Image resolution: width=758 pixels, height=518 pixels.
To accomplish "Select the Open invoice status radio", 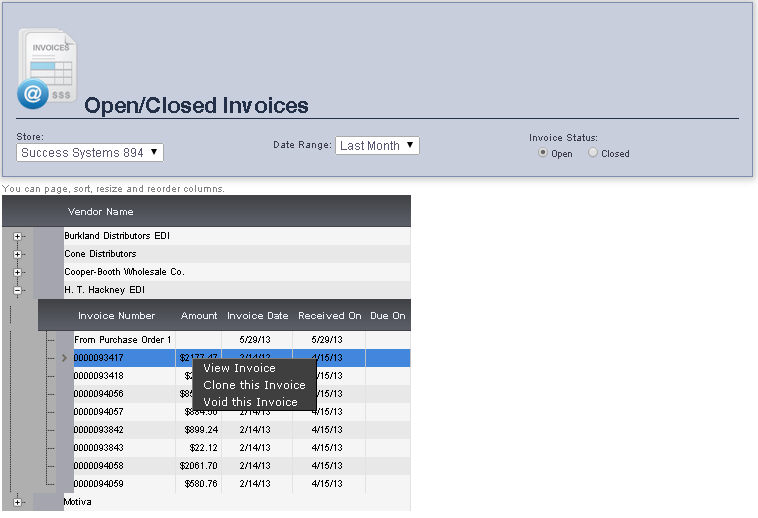I will point(543,153).
